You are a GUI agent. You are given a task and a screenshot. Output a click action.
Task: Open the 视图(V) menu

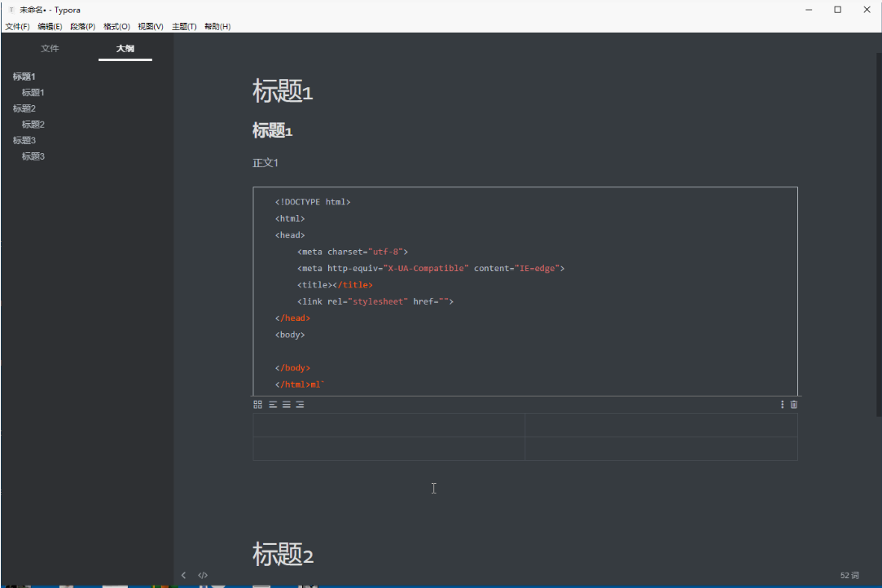[x=150, y=26]
